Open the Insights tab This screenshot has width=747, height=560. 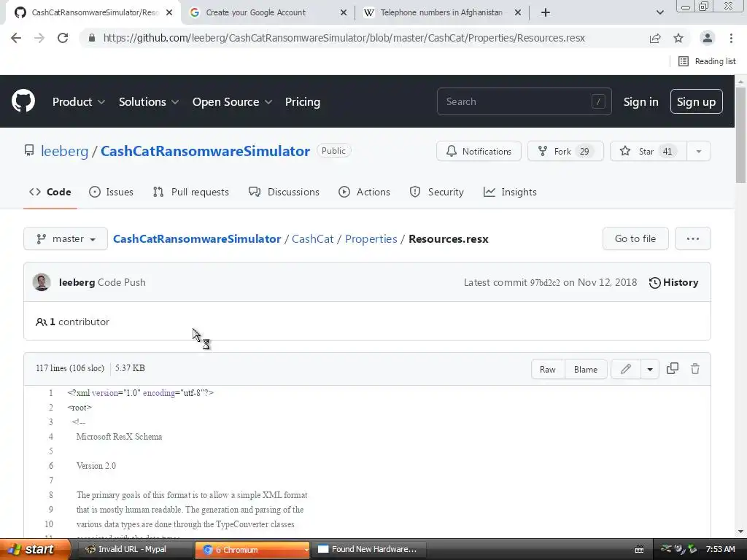[x=510, y=192]
